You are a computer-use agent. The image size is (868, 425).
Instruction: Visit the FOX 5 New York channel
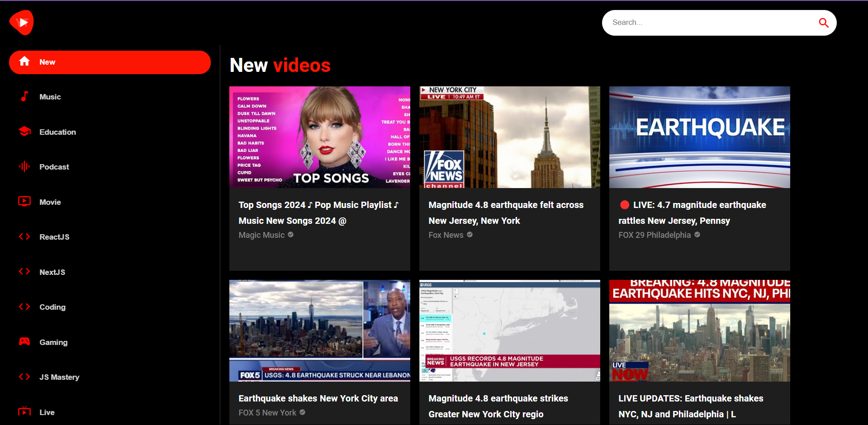(x=268, y=413)
